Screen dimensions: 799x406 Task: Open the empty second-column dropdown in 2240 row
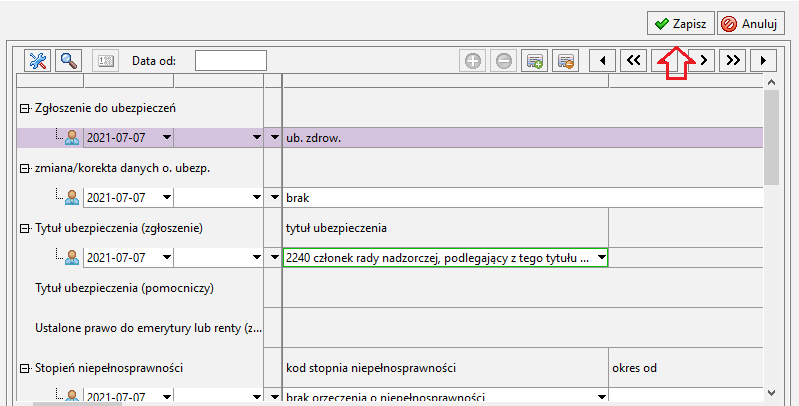pos(257,258)
